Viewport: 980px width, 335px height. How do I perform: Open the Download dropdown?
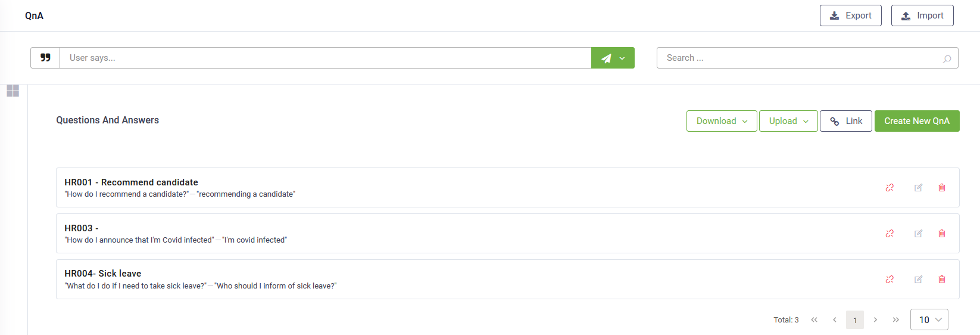722,121
